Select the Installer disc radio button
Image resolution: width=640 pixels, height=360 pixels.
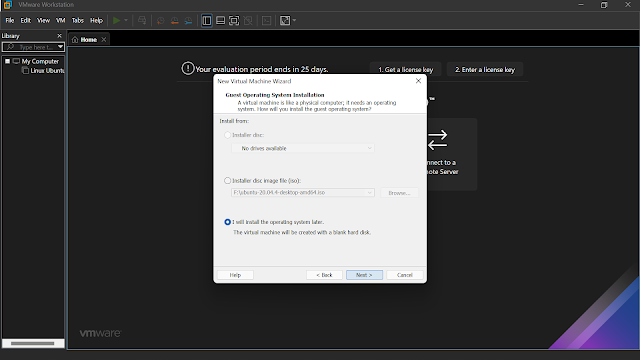click(x=227, y=135)
